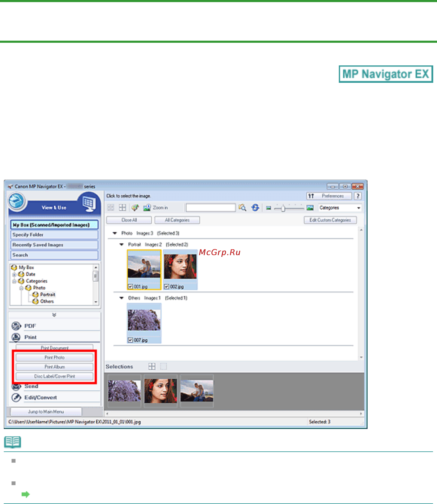This screenshot has height=504, width=437.
Task: Click the tree panel scroll-down arrow
Action: pyautogui.click(x=96, y=302)
